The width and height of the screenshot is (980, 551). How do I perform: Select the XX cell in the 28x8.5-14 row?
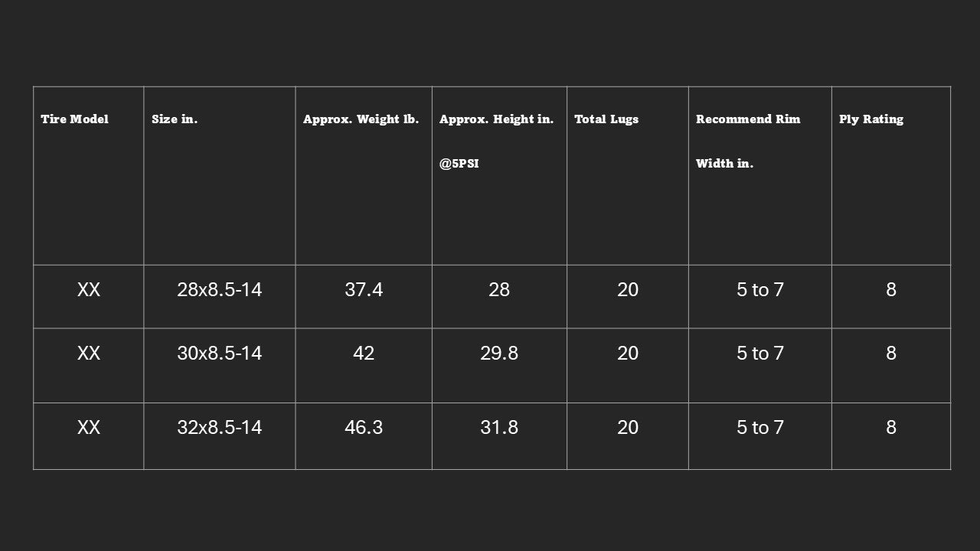point(89,290)
